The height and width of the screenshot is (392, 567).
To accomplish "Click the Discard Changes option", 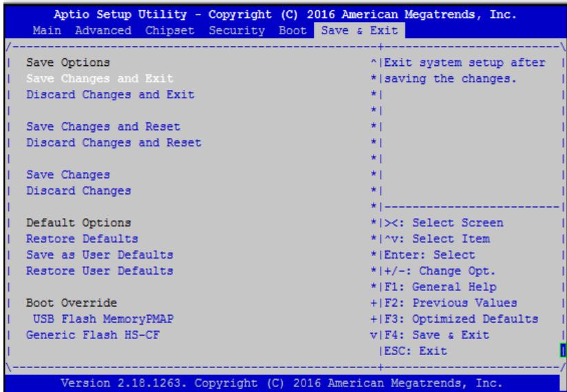I will (x=78, y=190).
